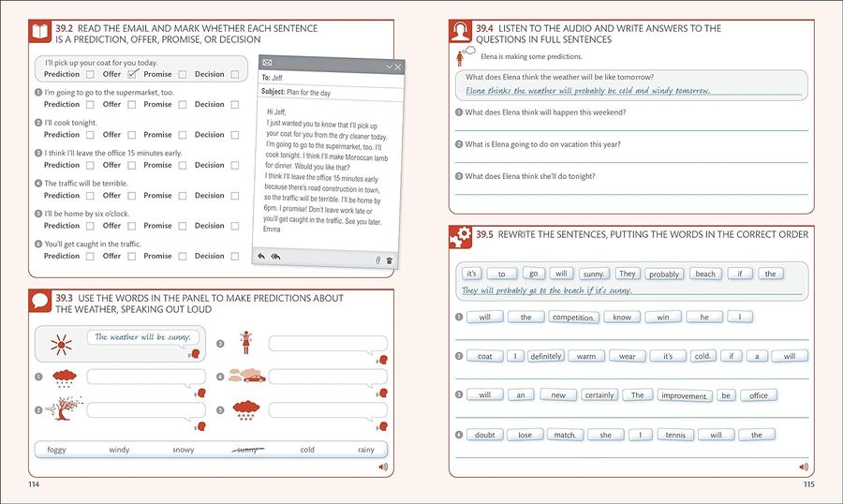
Task: Click the "Subject: Plan for the day" line
Action: (331, 94)
